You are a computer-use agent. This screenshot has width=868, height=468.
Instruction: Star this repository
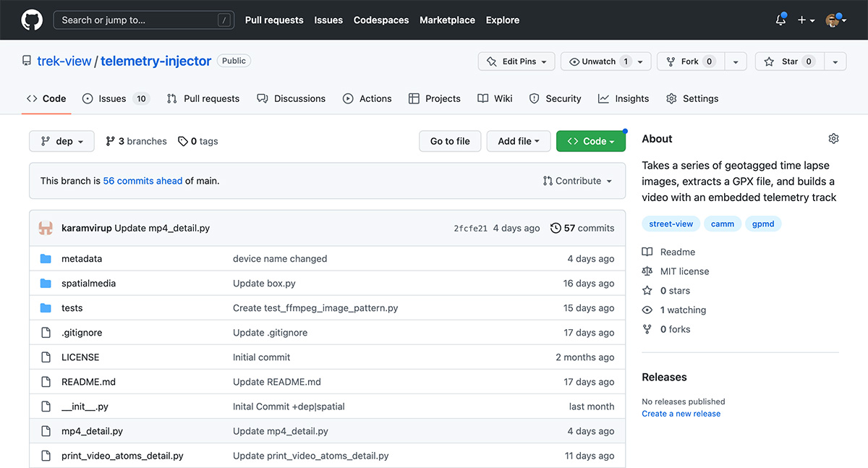coord(789,61)
